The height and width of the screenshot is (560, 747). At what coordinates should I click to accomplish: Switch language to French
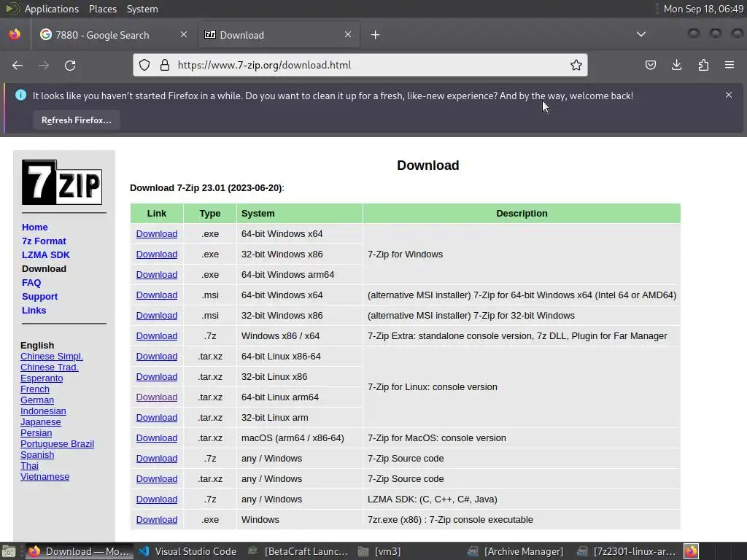pyautogui.click(x=35, y=389)
